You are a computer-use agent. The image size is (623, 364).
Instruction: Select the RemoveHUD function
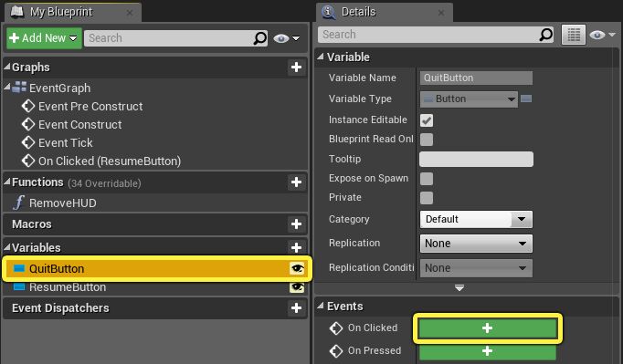62,203
